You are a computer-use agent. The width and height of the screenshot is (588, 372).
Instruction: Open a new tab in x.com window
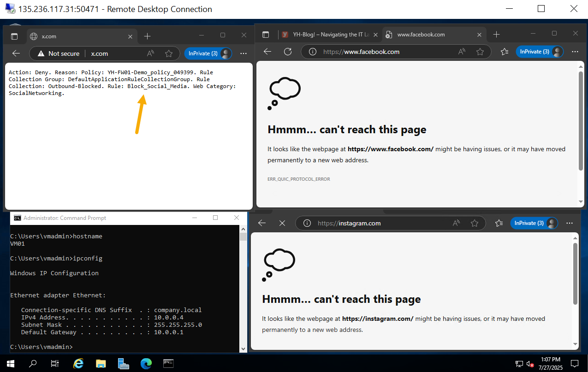pyautogui.click(x=147, y=36)
